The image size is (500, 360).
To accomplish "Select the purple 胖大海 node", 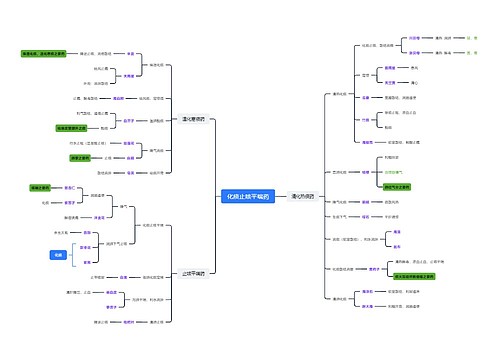I will pyautogui.click(x=367, y=306).
